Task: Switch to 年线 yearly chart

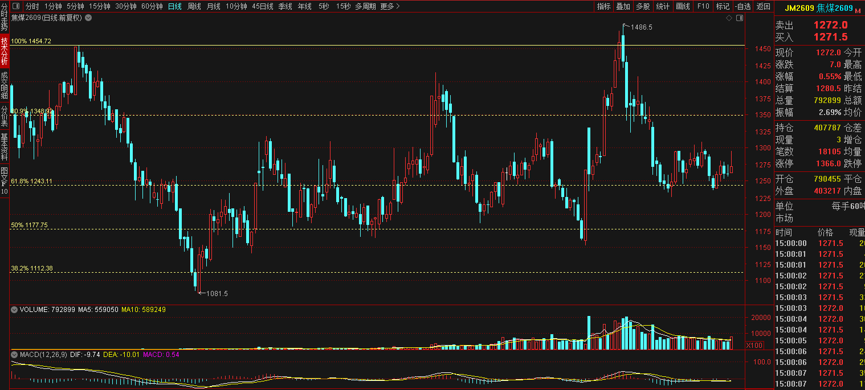Action: pos(304,7)
